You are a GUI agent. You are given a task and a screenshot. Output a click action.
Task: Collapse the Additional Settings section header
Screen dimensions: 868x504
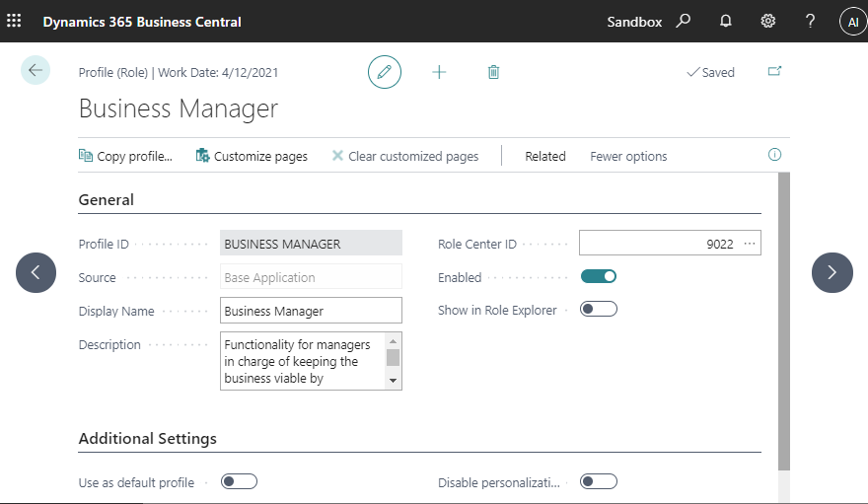coord(148,438)
